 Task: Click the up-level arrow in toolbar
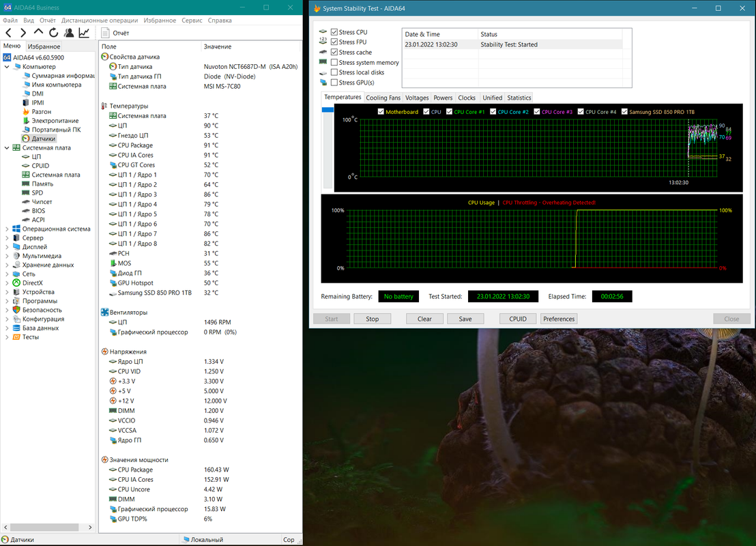pyautogui.click(x=39, y=32)
